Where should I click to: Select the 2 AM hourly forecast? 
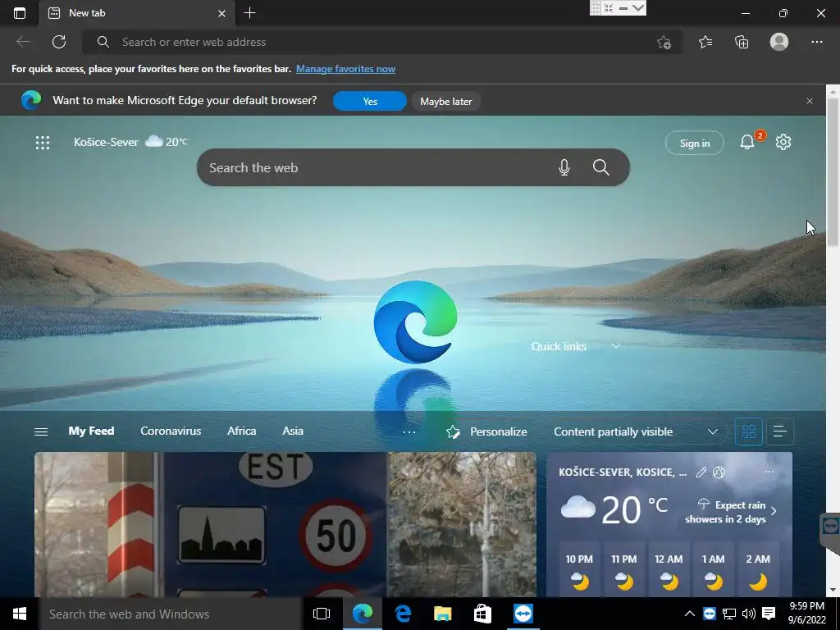coord(758,569)
